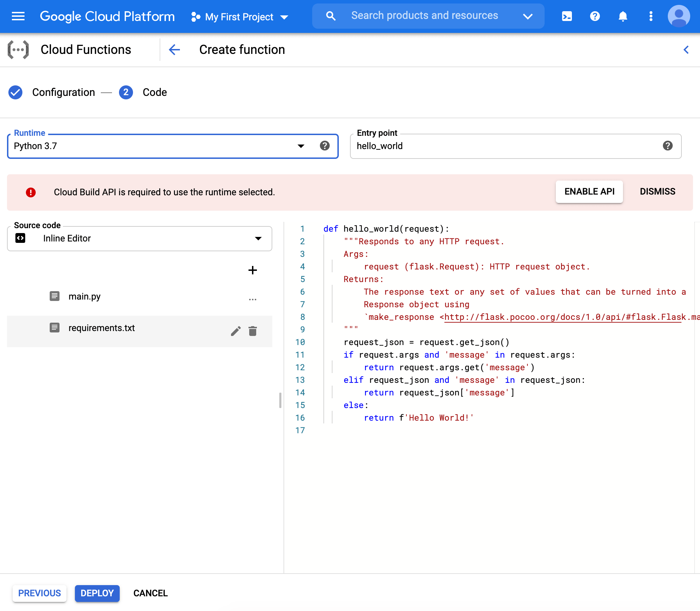Image resolution: width=700 pixels, height=611 pixels.
Task: Select the Code step indicator
Action: [x=126, y=92]
